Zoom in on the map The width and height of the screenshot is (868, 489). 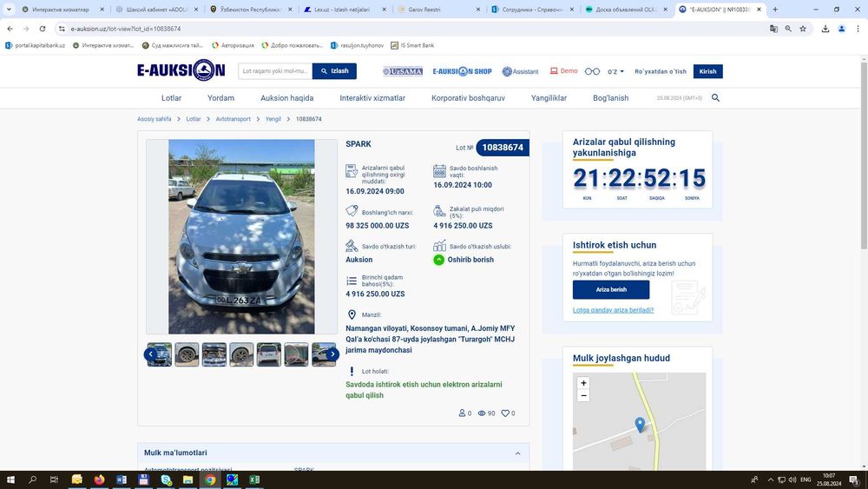[x=583, y=383]
